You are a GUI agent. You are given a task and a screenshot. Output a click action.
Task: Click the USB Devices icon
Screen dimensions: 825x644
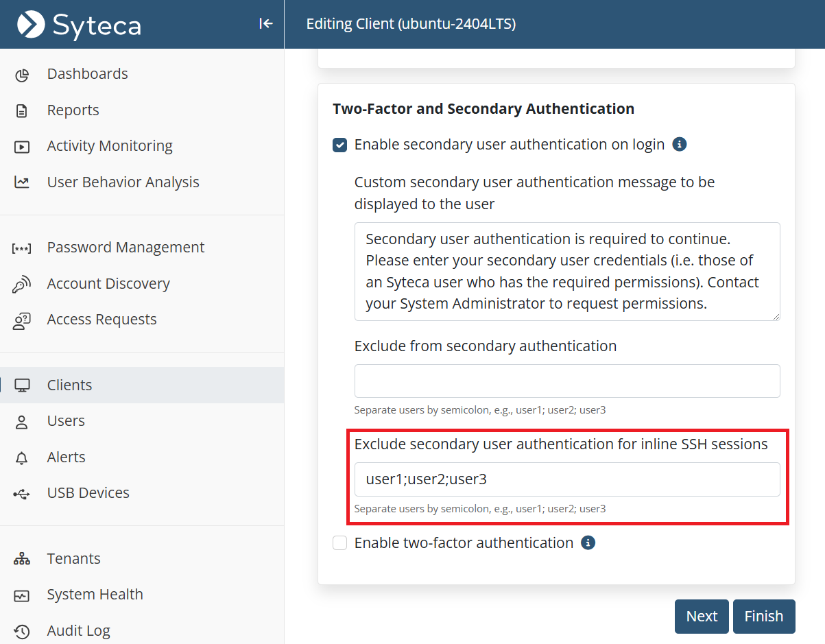pyautogui.click(x=22, y=493)
